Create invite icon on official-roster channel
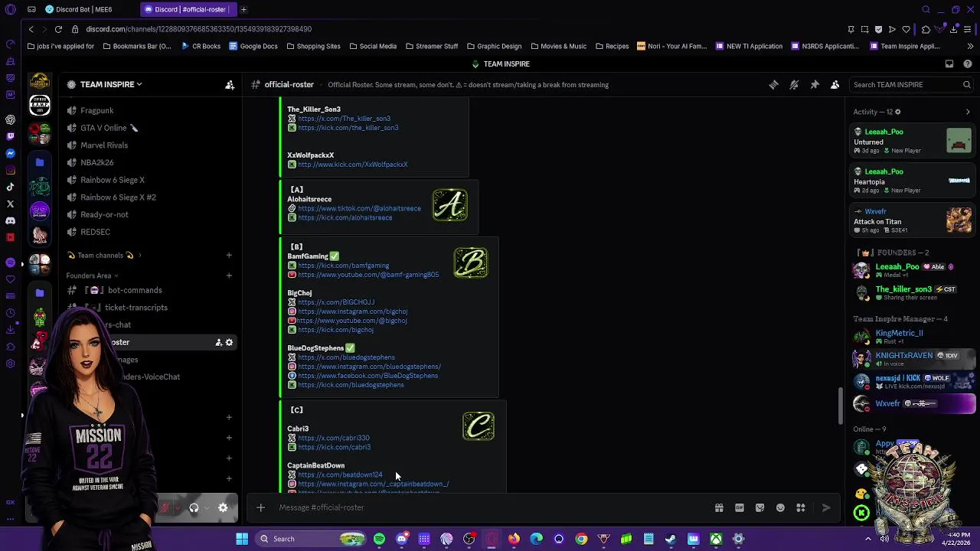Viewport: 980px width, 551px height. pyautogui.click(x=218, y=342)
